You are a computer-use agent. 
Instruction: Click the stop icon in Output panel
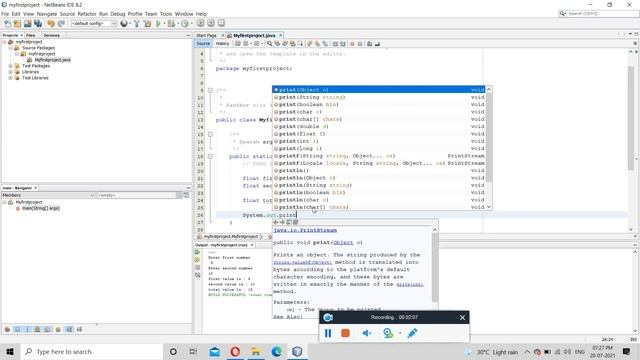point(198,268)
